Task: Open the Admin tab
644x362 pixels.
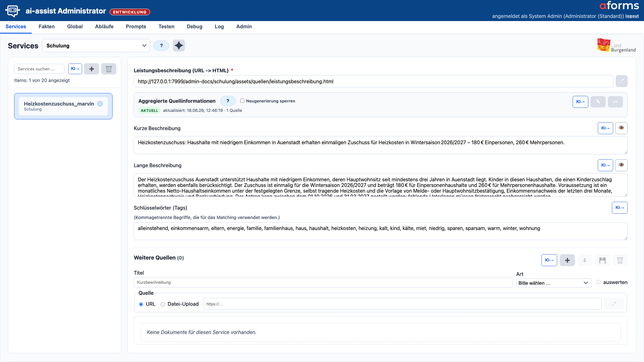Action: 244,27
